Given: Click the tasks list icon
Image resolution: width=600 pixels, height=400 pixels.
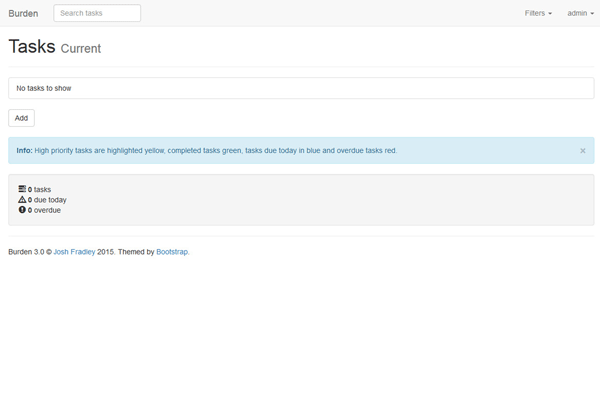Looking at the screenshot, I should click(x=22, y=189).
